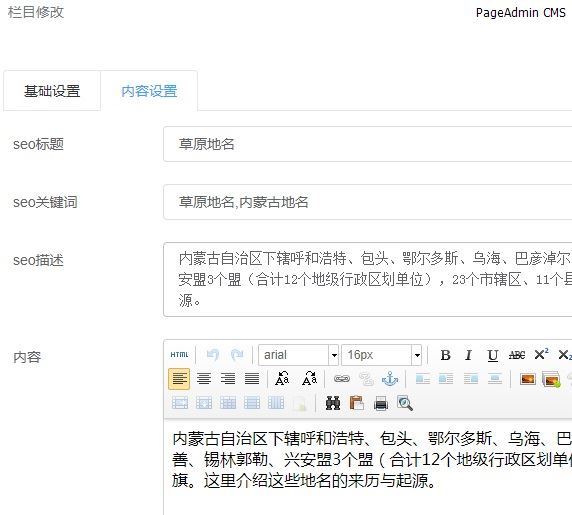572x515 pixels.
Task: Click the 内容 field label
Action: pyautogui.click(x=27, y=357)
